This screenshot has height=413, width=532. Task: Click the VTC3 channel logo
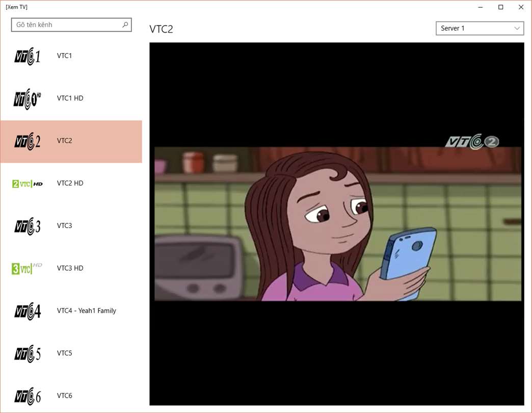(28, 226)
